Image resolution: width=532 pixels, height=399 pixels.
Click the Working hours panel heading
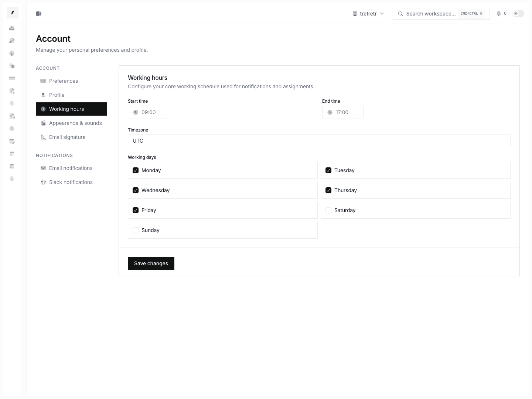(147, 78)
